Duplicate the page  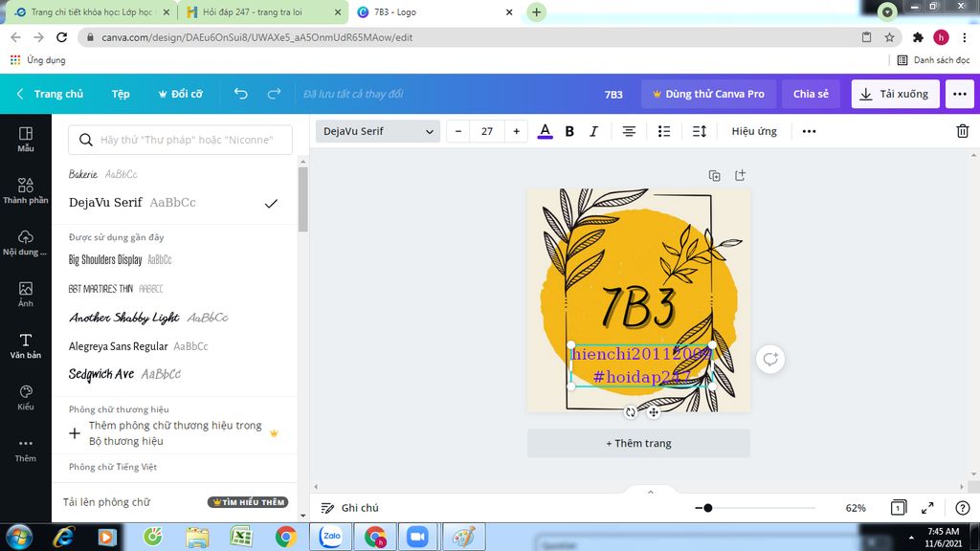point(714,176)
